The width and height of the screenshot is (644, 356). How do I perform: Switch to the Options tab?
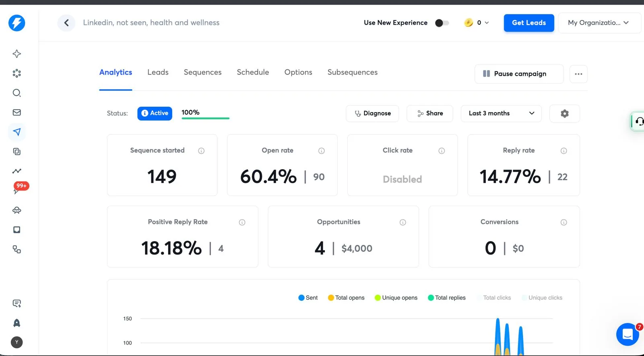tap(298, 72)
